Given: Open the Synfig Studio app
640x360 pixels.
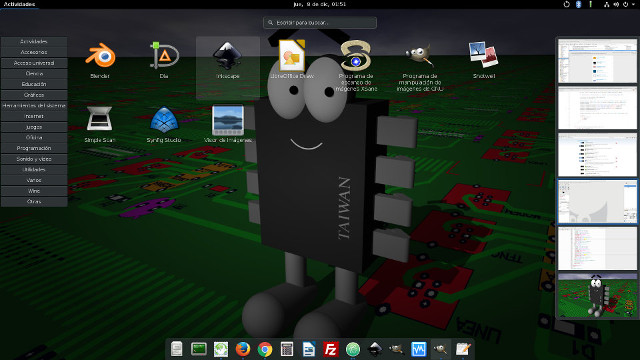Looking at the screenshot, I should click(164, 124).
